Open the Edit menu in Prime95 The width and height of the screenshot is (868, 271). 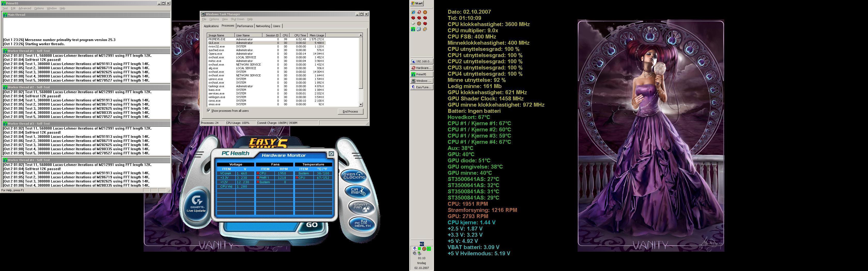tap(13, 9)
